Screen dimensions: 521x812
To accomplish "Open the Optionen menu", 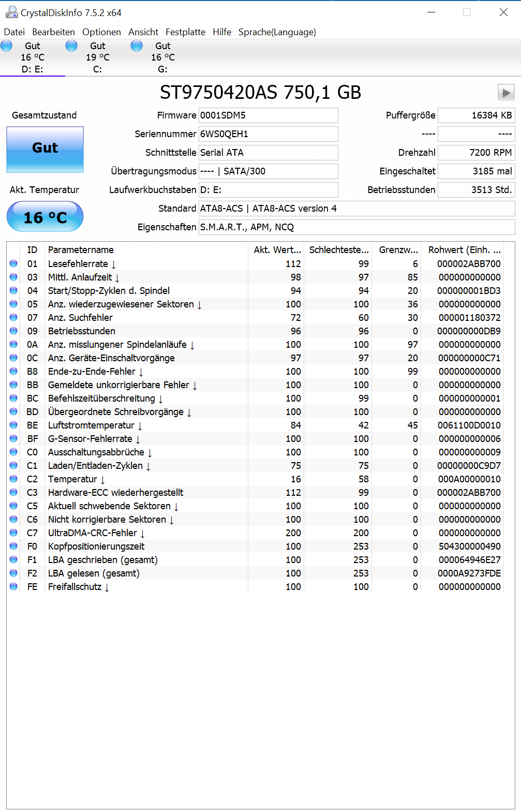I will tap(101, 32).
